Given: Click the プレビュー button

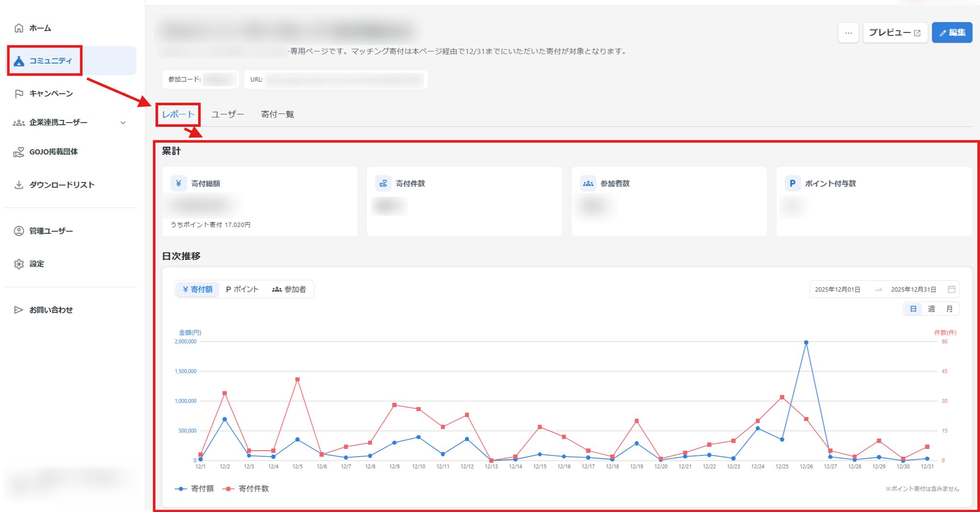Looking at the screenshot, I should (x=894, y=33).
